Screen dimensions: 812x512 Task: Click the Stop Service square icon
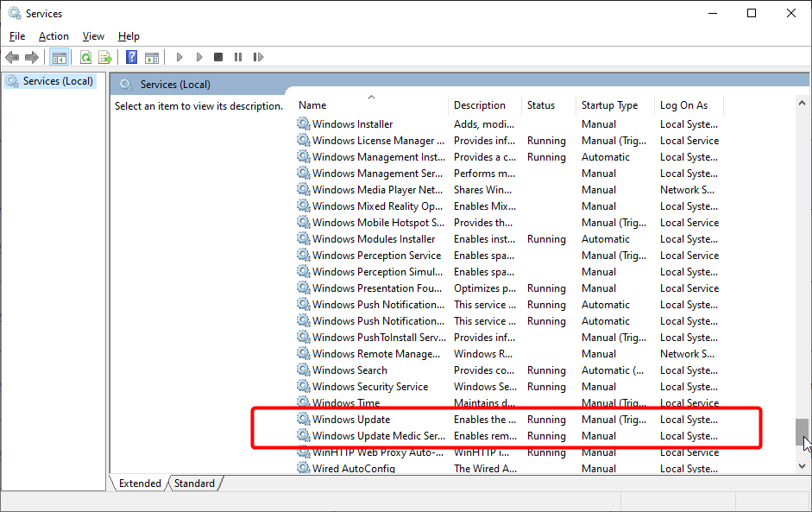coord(218,57)
